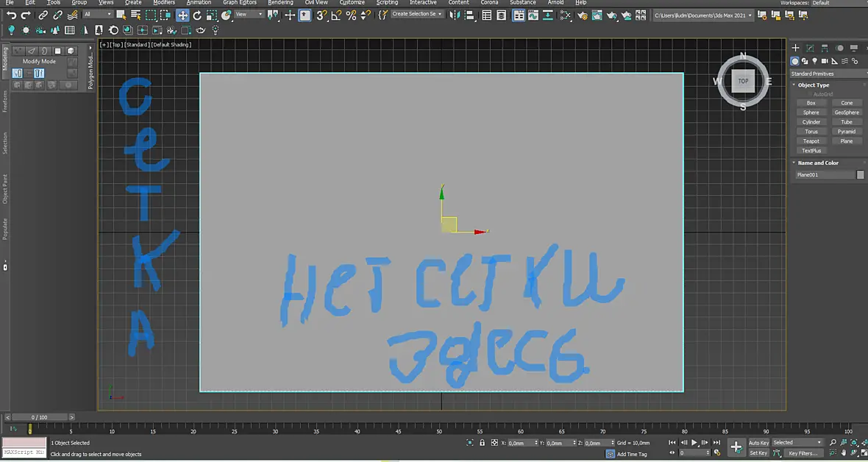The height and width of the screenshot is (462, 868).
Task: Click the Redo arrow icon
Action: (x=26, y=15)
